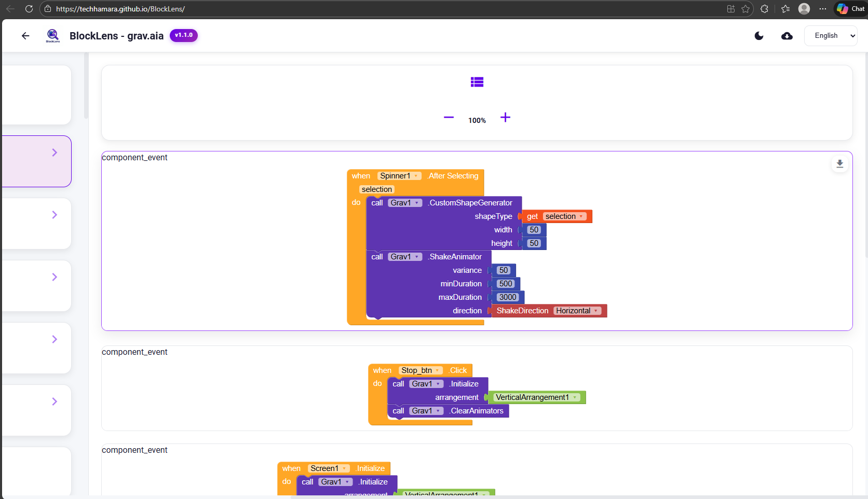The width and height of the screenshot is (868, 499).
Task: Zoom out with the minus icon
Action: (x=449, y=118)
